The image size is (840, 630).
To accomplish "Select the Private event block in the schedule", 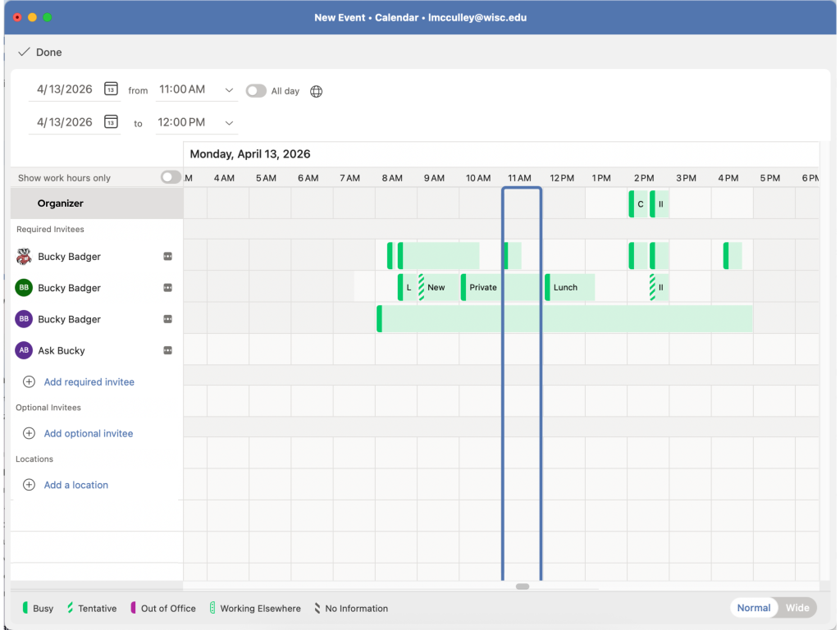I will (482, 288).
